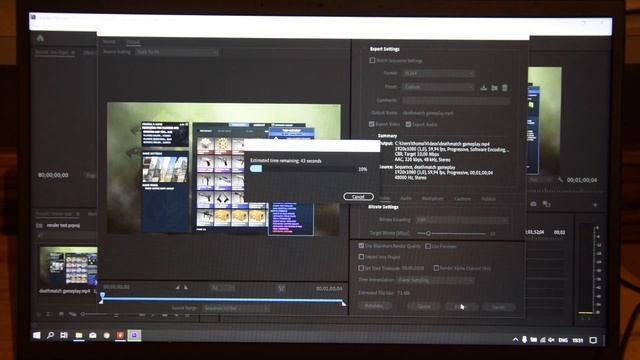
Task: Toggle Use Maximum Render Quality checkbox
Action: (361, 246)
